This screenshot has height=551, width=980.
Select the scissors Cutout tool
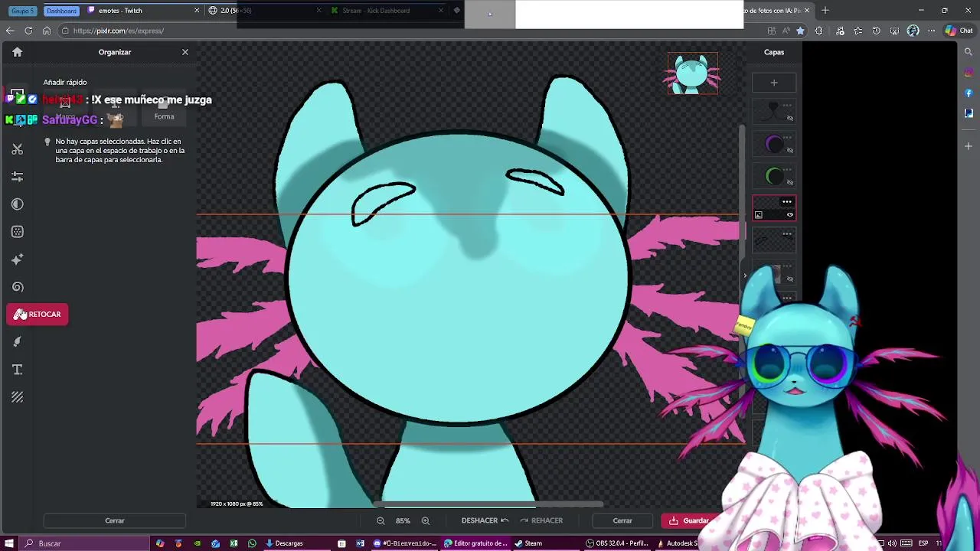tap(18, 149)
